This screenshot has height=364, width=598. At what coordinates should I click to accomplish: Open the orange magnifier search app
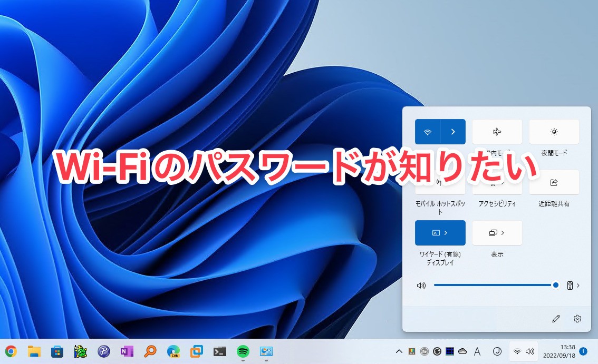click(150, 351)
